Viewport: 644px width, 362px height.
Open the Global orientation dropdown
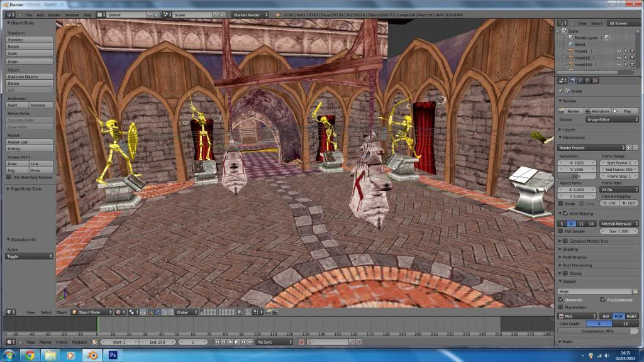pyautogui.click(x=186, y=312)
